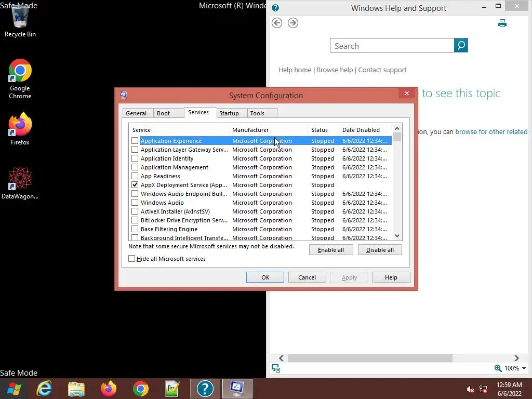Sort by the Date Disabled column header
Screen dimensions: 532x399
pos(365,129)
